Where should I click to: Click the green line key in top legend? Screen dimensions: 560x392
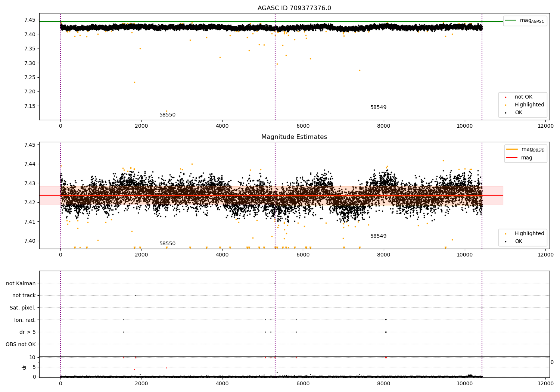[510, 21]
